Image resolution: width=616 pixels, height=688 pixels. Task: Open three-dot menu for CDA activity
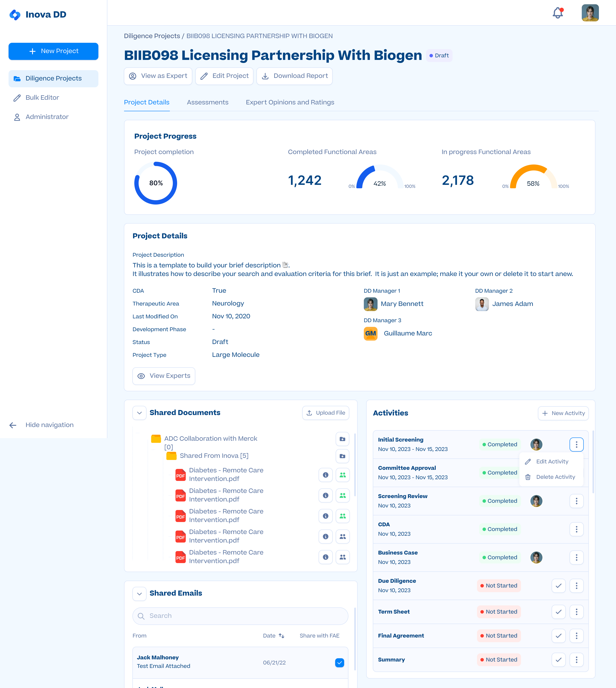tap(576, 529)
